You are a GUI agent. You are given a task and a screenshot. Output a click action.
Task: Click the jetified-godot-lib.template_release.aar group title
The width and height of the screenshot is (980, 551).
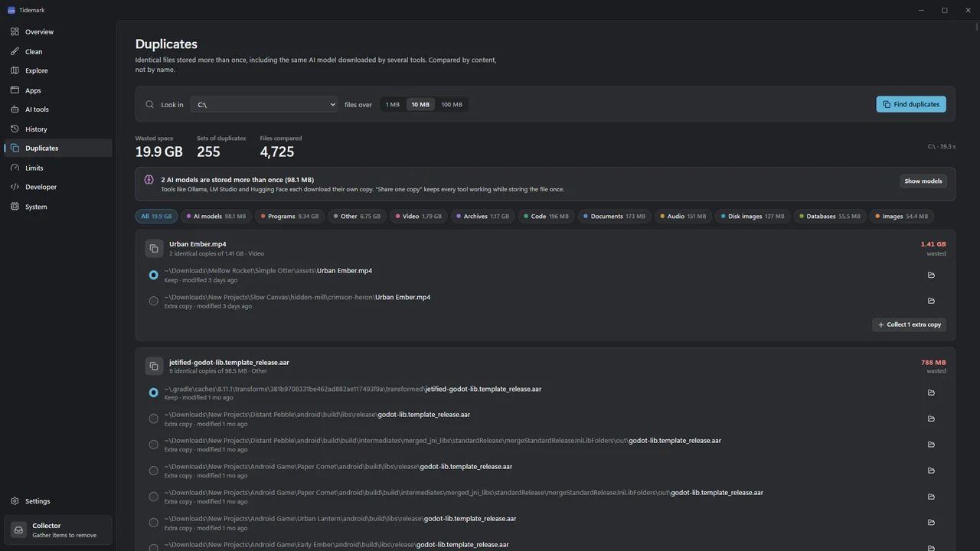click(229, 363)
